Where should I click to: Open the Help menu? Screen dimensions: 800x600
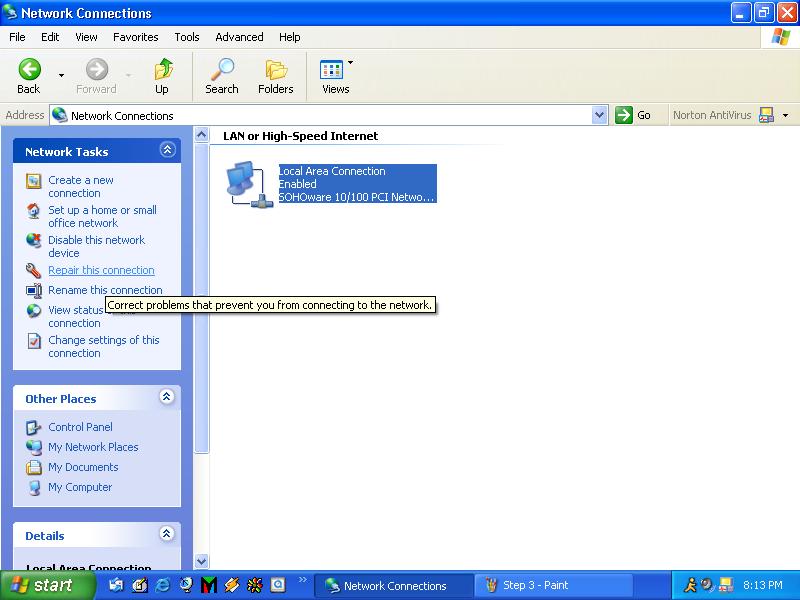point(289,37)
